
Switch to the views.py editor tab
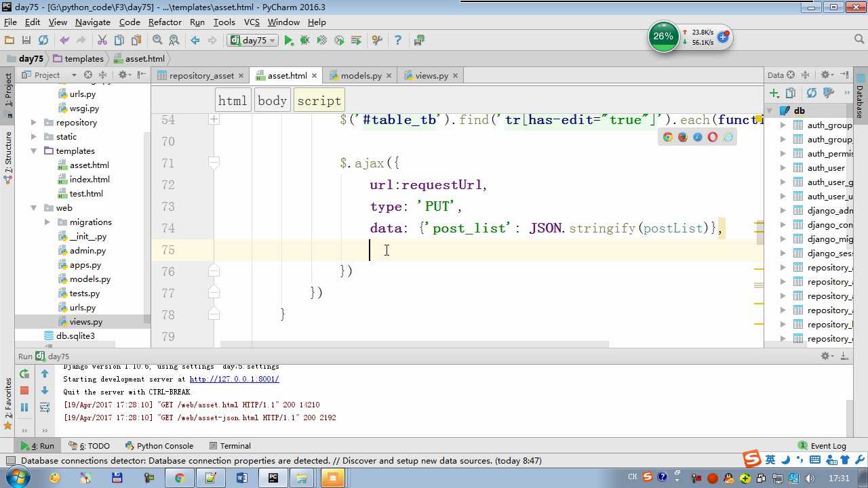coord(432,76)
